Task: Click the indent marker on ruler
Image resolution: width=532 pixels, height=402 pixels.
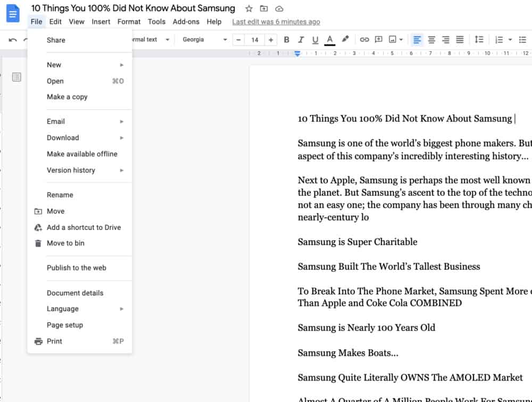Action: pos(297,53)
